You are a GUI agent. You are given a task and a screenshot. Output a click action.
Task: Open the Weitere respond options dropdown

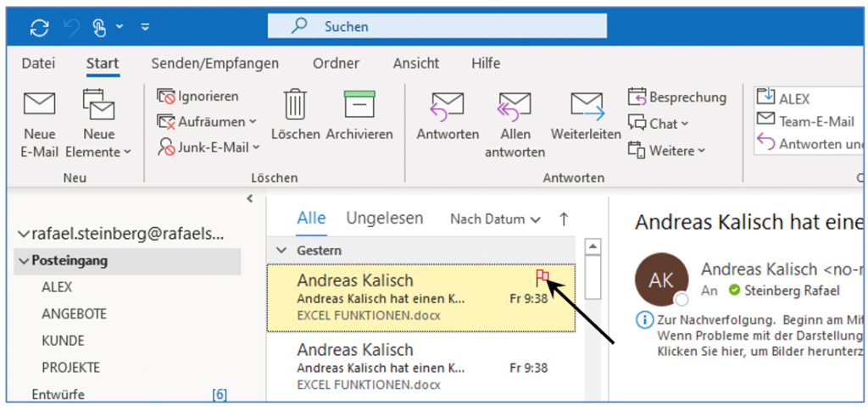click(666, 150)
